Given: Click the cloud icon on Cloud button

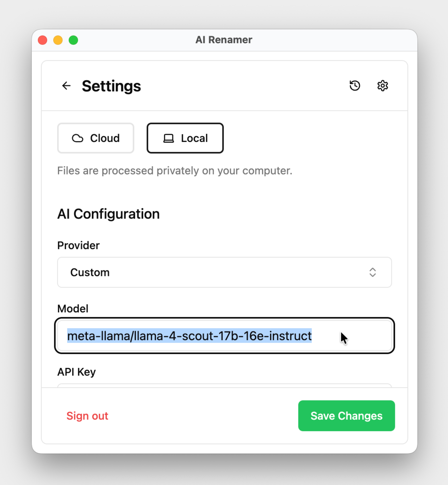Looking at the screenshot, I should coord(78,138).
